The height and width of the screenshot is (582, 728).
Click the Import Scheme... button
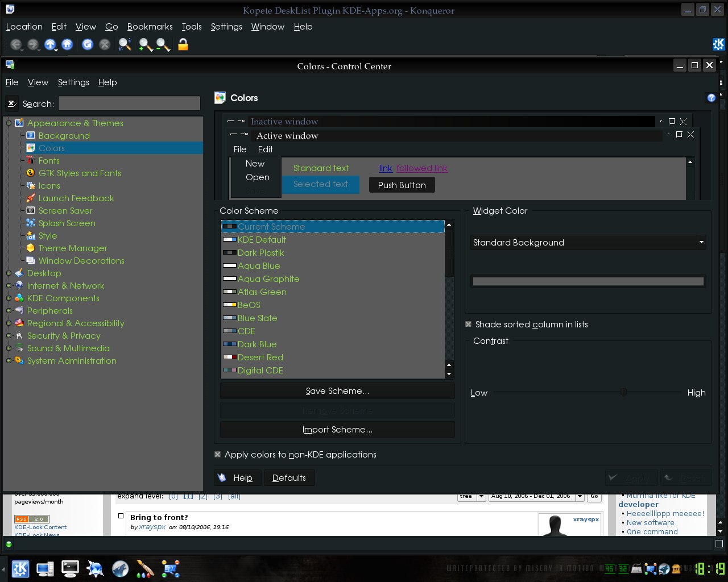(x=337, y=430)
